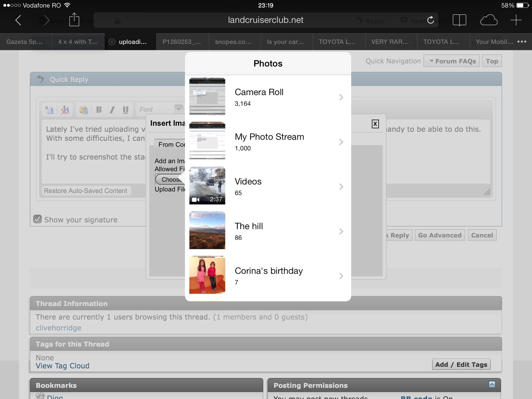This screenshot has height=399, width=532.
Task: Reload the landcruiserclub.net page
Action: 431,20
